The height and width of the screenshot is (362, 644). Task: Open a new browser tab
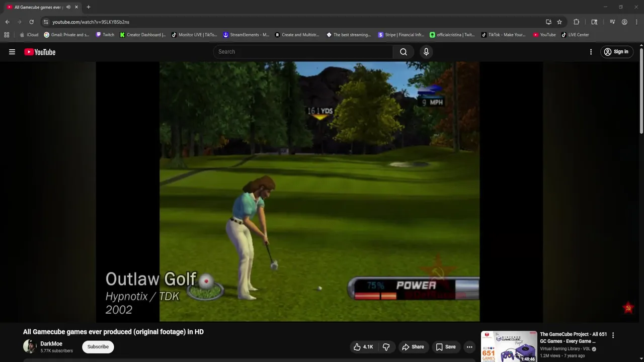[89, 7]
